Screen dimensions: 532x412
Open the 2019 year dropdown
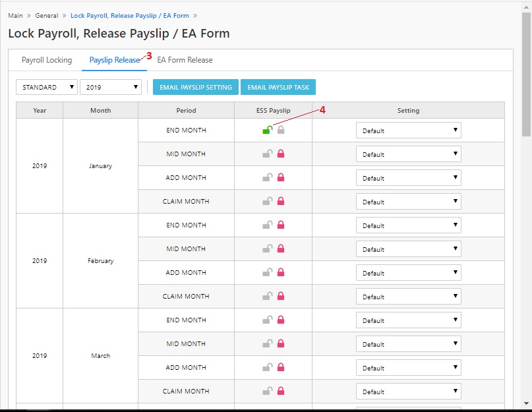[x=111, y=87]
